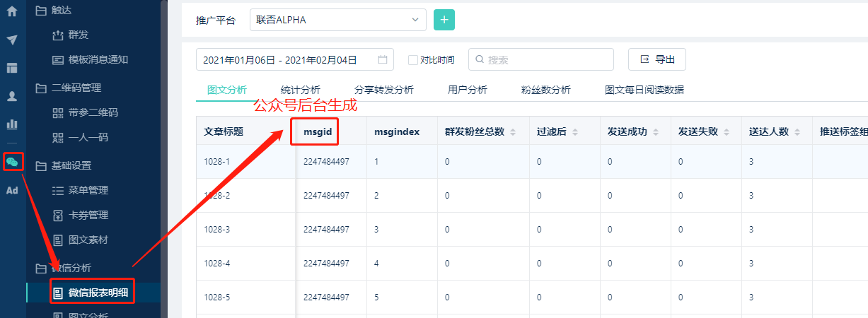Image resolution: width=868 pixels, height=318 pixels.
Task: Open the user profile icon in rail
Action: [x=12, y=97]
